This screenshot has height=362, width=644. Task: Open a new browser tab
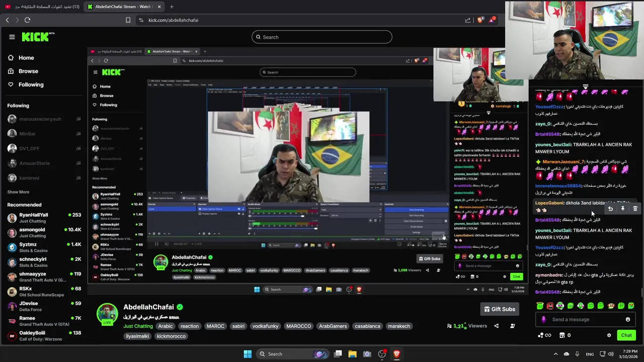172,7
